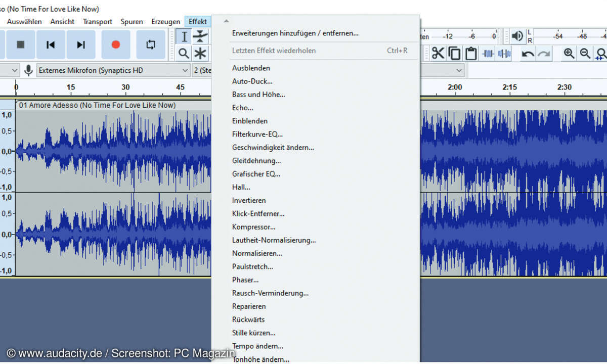Click Erweiterungen hinzufügen / entfernen entry
The width and height of the screenshot is (607, 364).
pos(295,33)
